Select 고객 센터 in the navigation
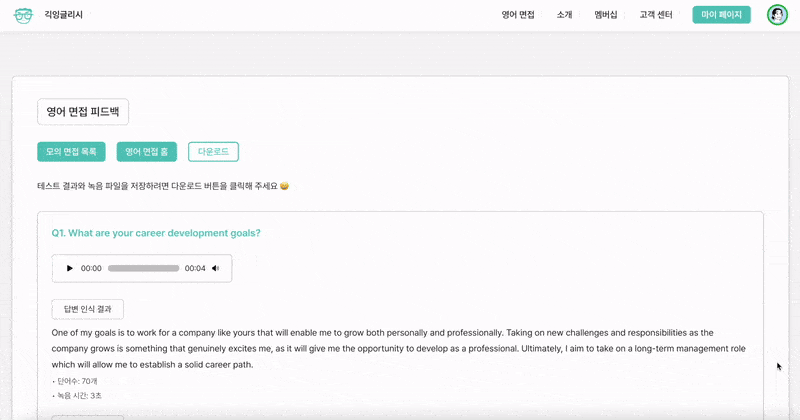 coord(656,15)
